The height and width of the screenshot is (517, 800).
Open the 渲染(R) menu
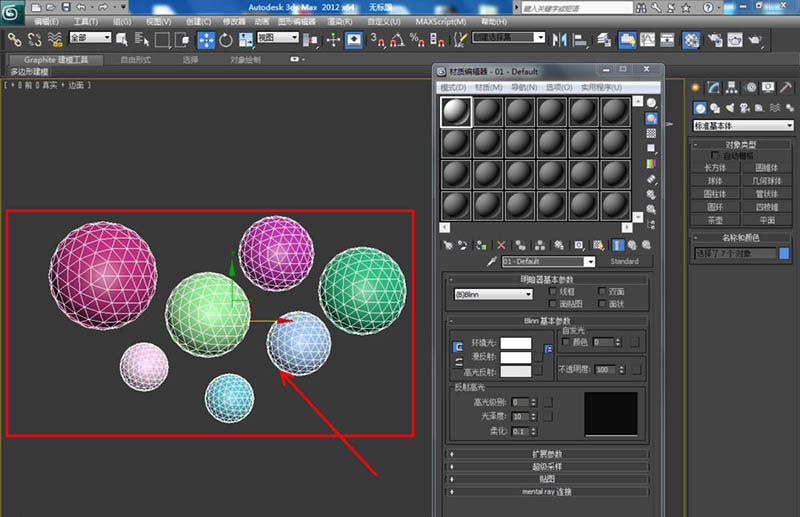pyautogui.click(x=340, y=21)
